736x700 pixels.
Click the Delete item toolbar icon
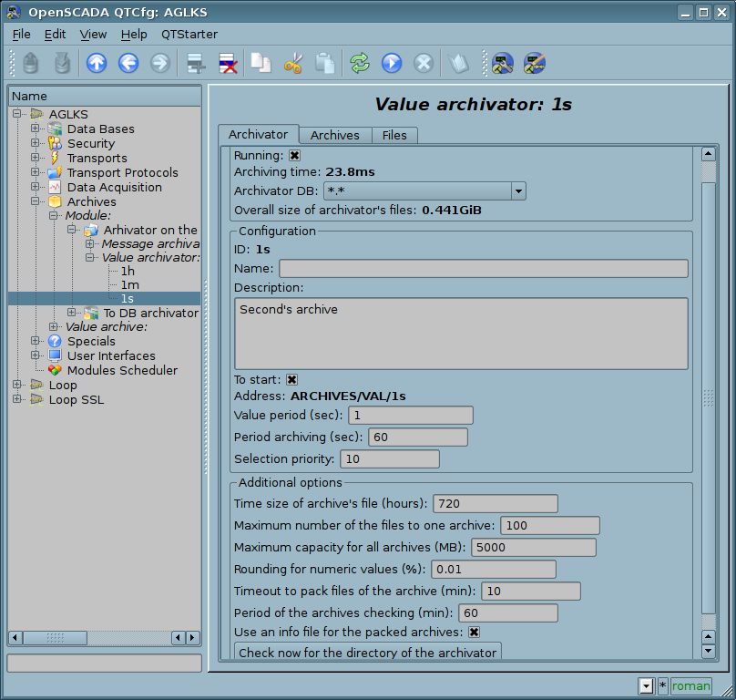pyautogui.click(x=228, y=63)
